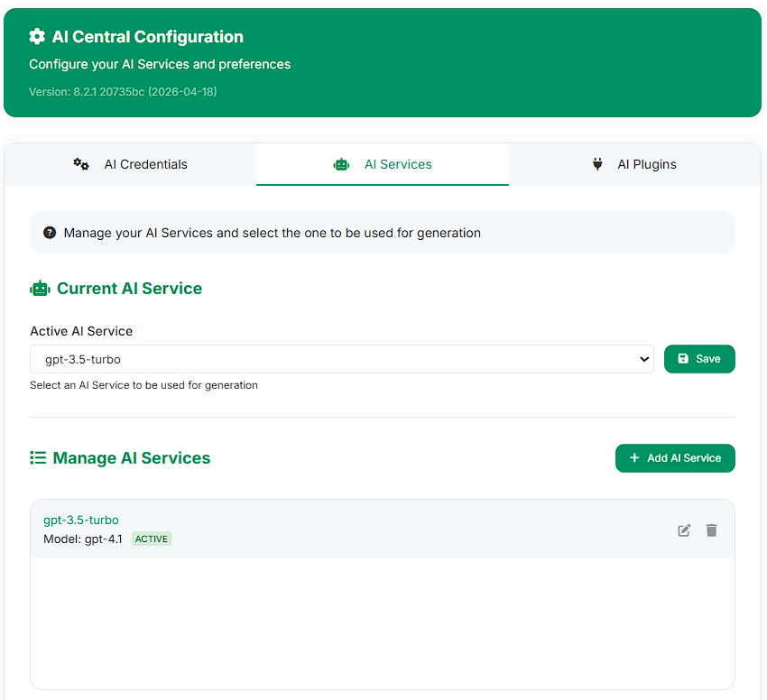Screen dimensions: 767x700
Task: Click the floppy disk icon in Save button
Action: point(683,358)
